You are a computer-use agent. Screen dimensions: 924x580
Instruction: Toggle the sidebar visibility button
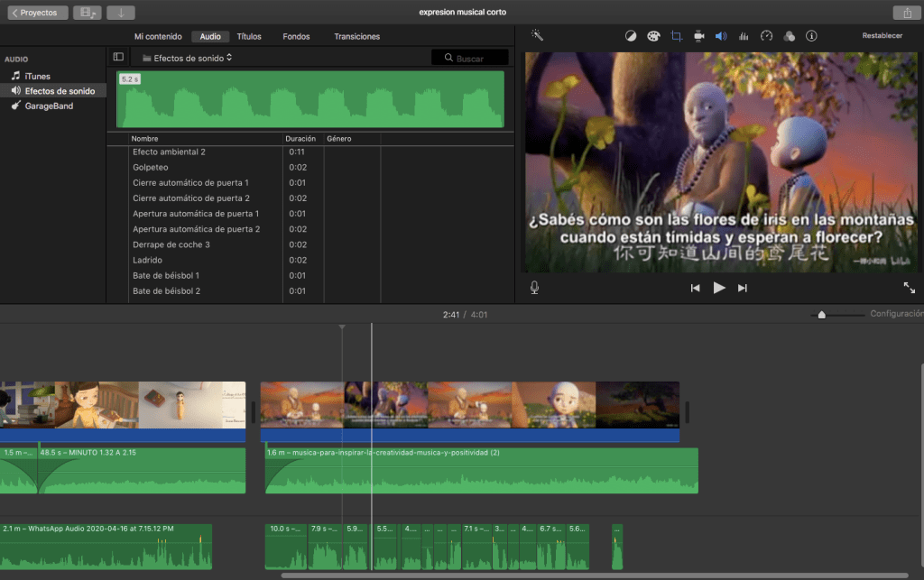pos(118,57)
